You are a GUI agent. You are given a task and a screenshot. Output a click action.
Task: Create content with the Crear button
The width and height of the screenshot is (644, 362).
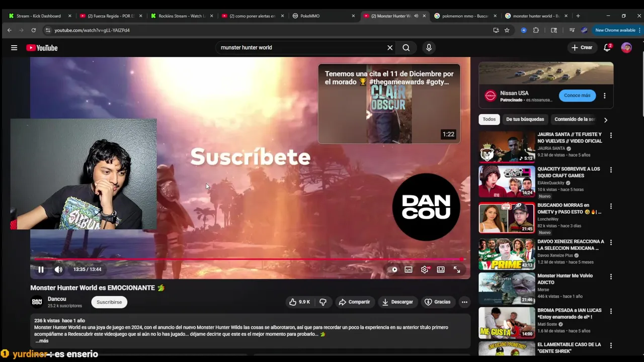(582, 47)
